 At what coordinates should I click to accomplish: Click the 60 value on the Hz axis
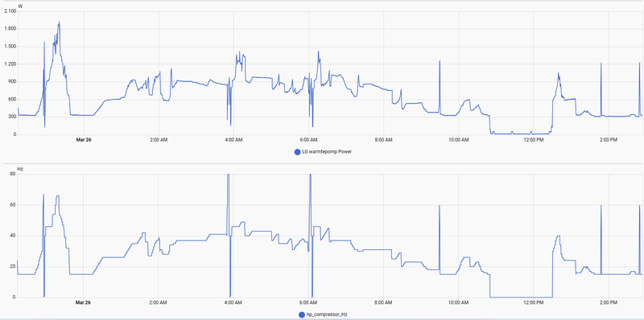tap(13, 205)
